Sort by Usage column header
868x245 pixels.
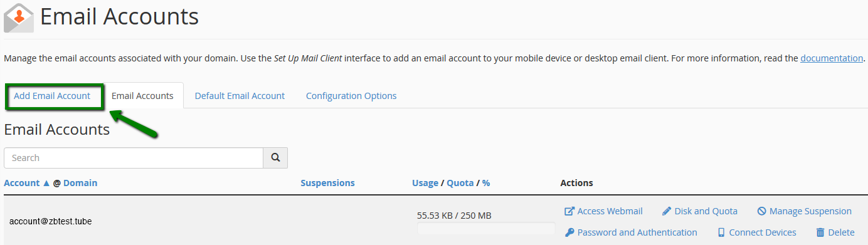425,183
